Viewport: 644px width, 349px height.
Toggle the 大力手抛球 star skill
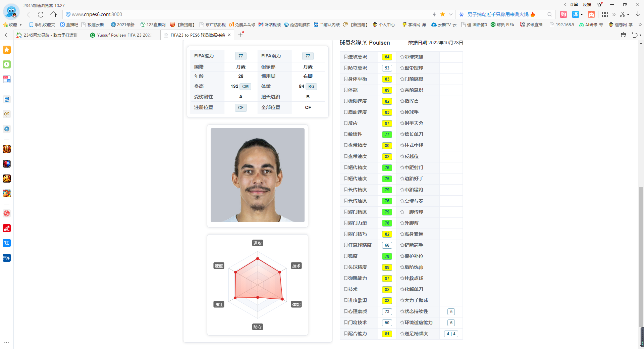[x=414, y=301]
